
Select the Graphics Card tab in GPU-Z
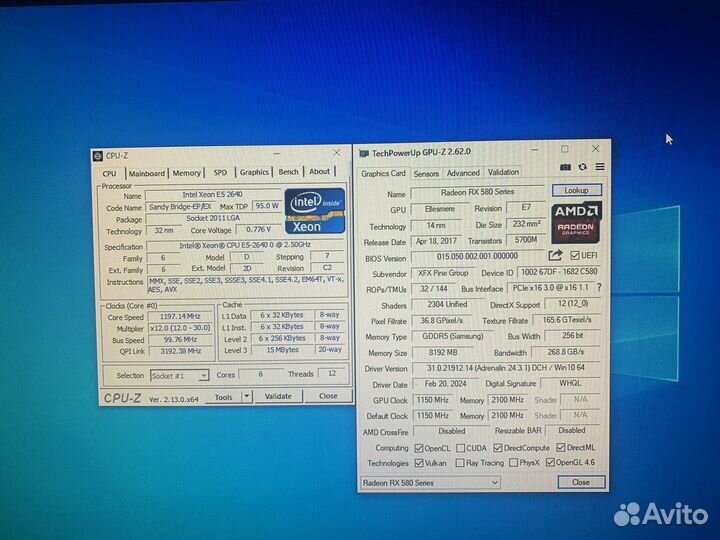click(383, 174)
